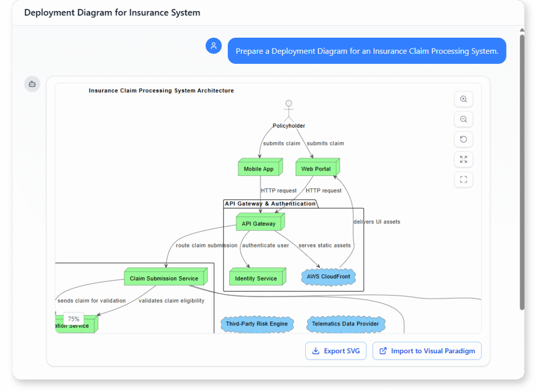Click the zoom out magnifier icon

tap(463, 119)
